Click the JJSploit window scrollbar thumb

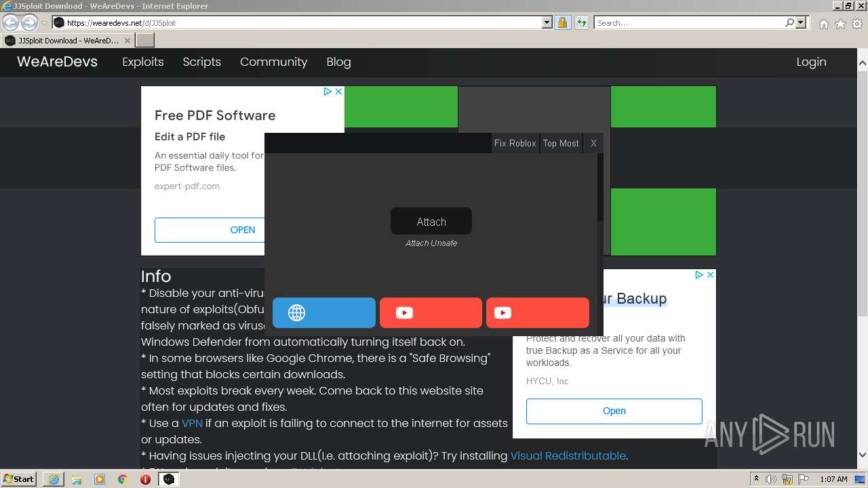click(x=600, y=187)
